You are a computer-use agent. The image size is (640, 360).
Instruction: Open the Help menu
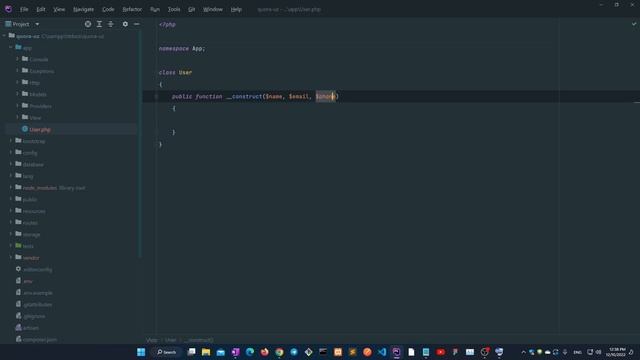236,9
